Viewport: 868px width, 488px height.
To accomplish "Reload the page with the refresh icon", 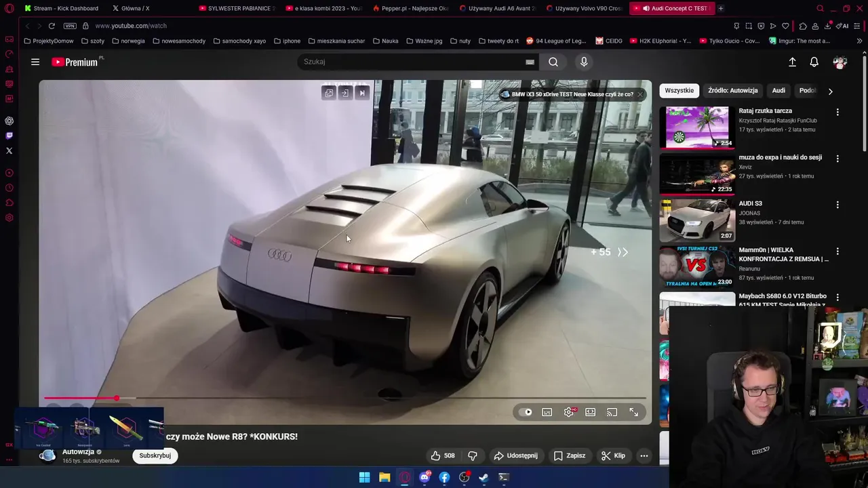I will [52, 26].
